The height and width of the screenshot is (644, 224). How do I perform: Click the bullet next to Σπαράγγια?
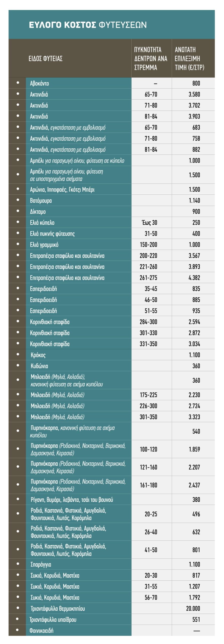(18, 563)
